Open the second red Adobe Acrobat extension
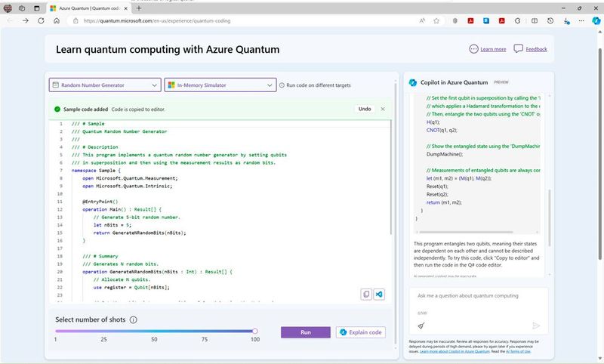The width and height of the screenshot is (604, 364). click(x=501, y=21)
